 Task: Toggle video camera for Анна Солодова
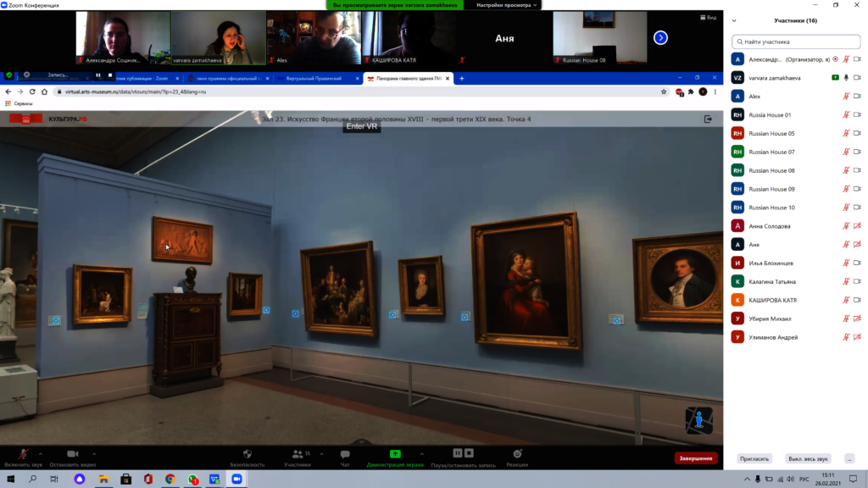coord(857,225)
